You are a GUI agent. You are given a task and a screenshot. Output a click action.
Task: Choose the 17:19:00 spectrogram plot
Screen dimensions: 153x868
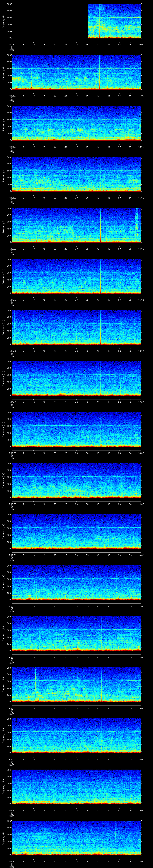[x=77, y=531]
